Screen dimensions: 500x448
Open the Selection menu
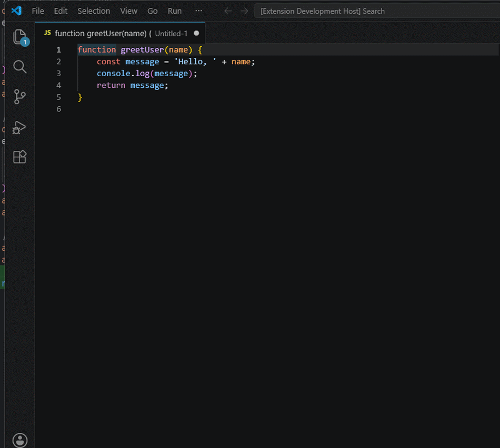click(94, 11)
